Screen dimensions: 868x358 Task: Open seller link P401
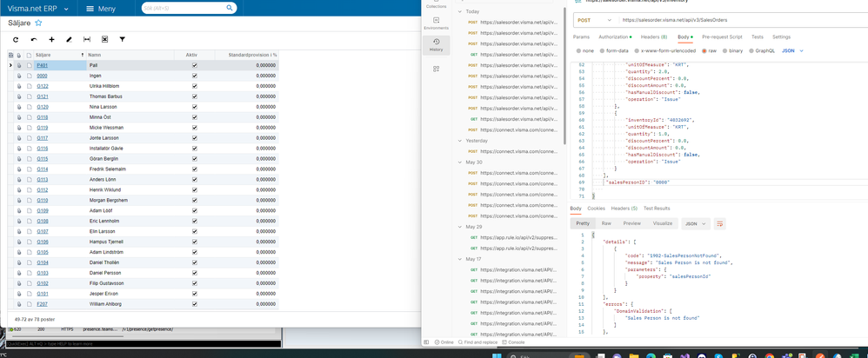point(42,65)
